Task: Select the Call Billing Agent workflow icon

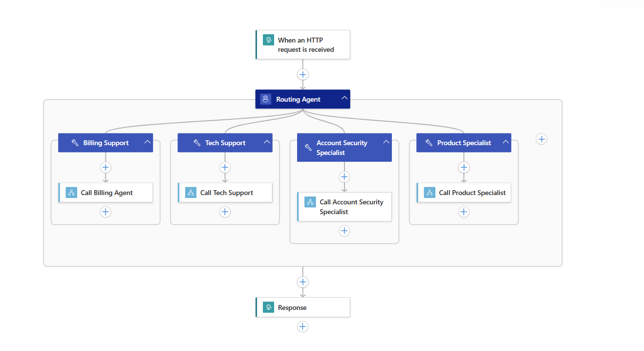Action: click(x=71, y=193)
